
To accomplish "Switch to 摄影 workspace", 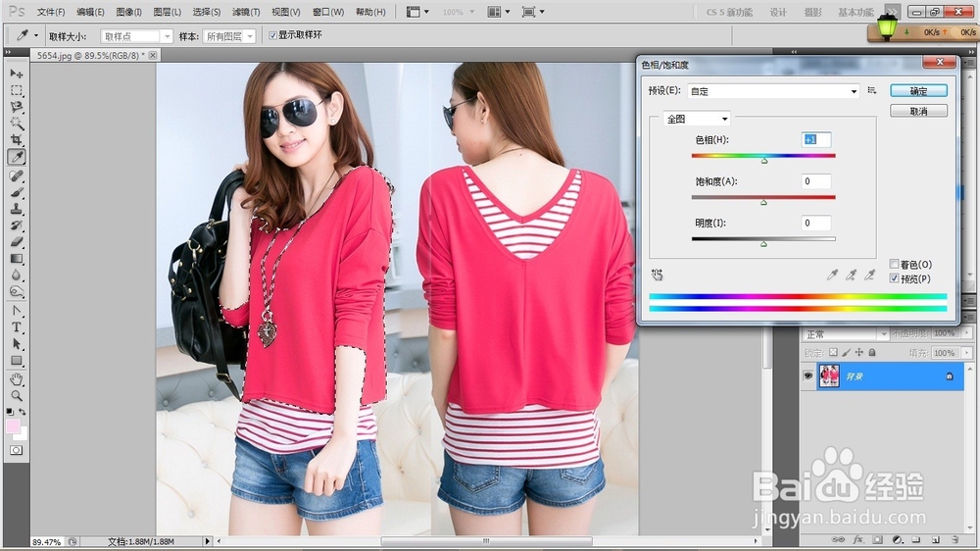I will point(812,12).
